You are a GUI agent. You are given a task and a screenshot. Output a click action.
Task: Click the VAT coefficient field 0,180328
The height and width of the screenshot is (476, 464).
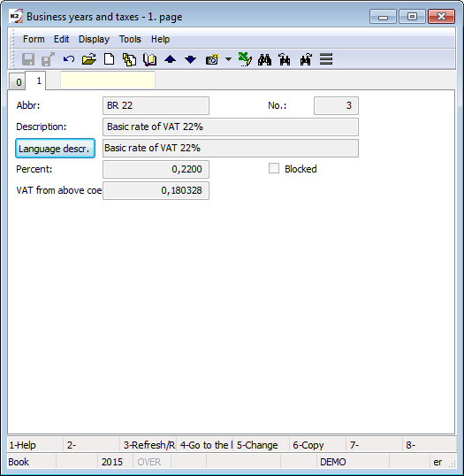pos(156,190)
